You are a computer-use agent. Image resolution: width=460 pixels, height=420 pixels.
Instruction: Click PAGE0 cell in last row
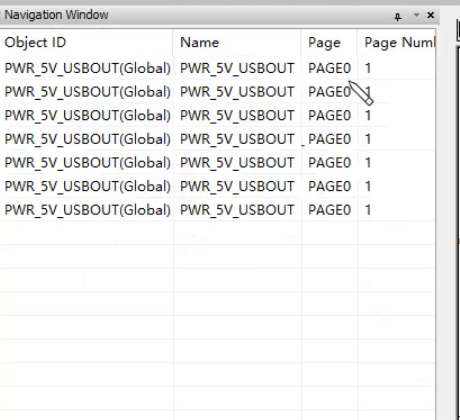point(329,210)
